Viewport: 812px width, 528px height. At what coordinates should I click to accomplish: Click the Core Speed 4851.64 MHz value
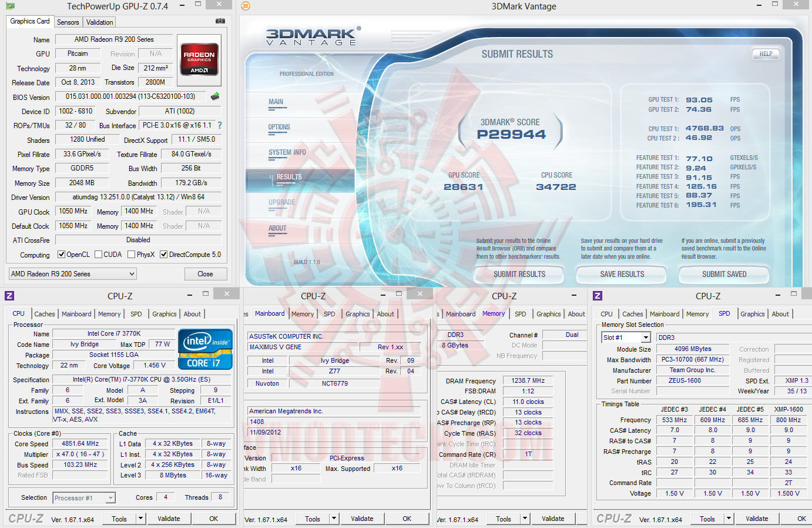point(80,444)
